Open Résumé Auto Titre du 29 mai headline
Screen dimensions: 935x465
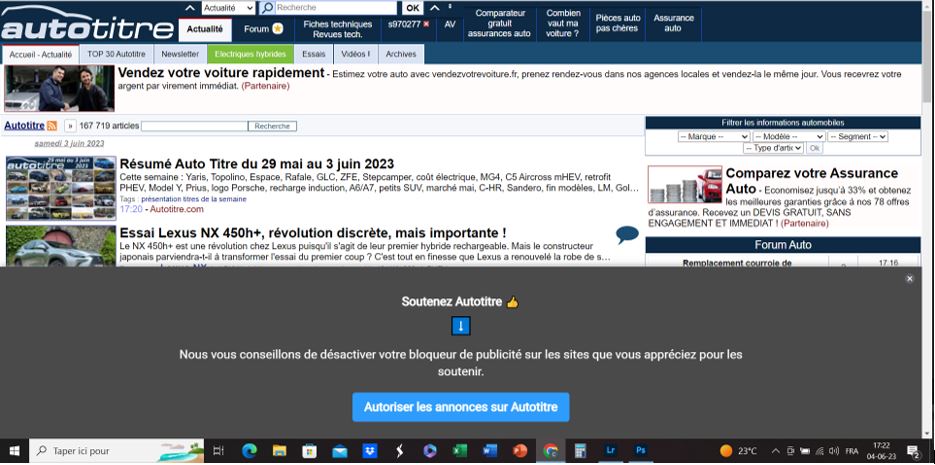pyautogui.click(x=256, y=164)
